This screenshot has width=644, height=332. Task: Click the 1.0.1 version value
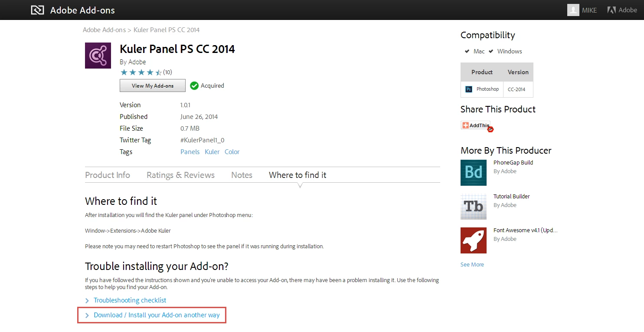[185, 105]
